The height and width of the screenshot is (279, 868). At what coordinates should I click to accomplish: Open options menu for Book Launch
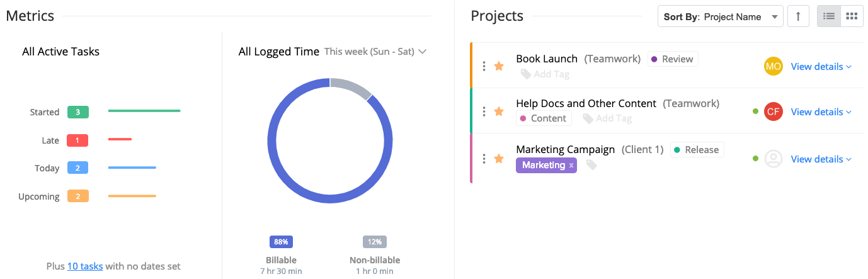[484, 66]
